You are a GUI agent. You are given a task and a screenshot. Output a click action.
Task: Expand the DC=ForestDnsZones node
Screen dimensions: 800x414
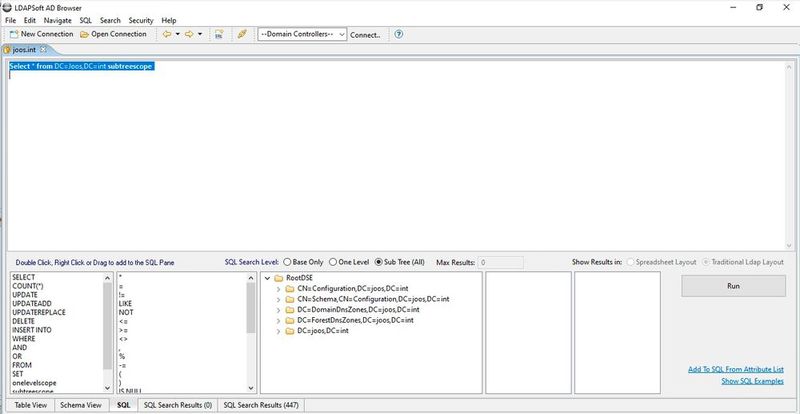coord(279,321)
